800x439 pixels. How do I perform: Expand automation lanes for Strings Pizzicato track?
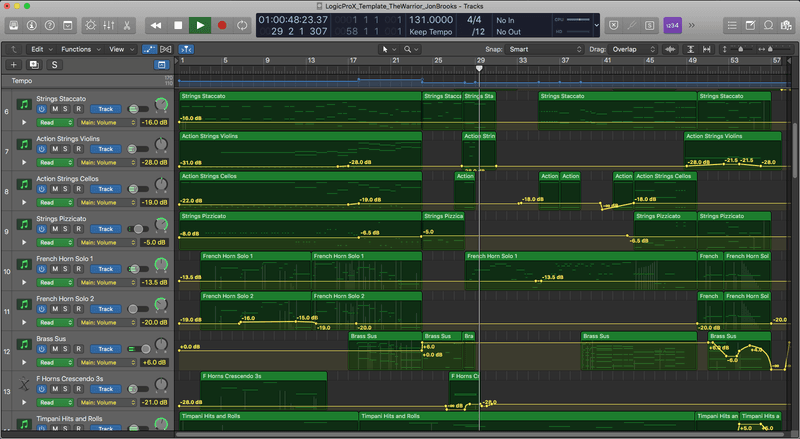tap(24, 242)
